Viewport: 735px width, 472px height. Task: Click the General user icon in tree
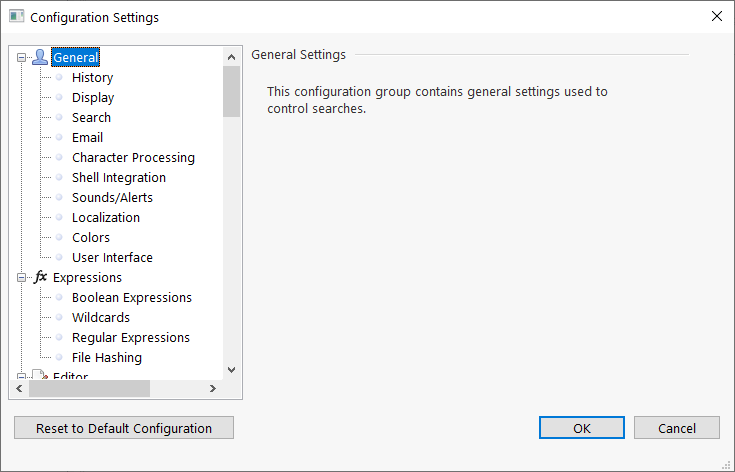[40, 57]
